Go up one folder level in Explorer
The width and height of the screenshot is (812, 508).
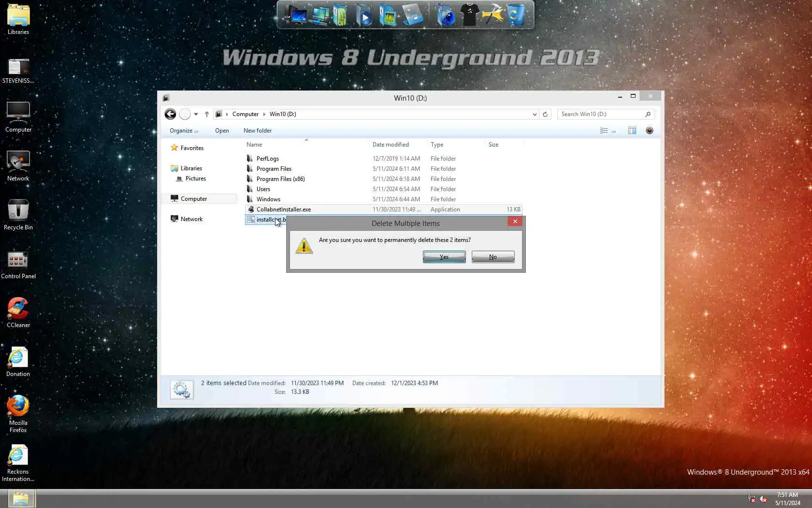pyautogui.click(x=207, y=114)
